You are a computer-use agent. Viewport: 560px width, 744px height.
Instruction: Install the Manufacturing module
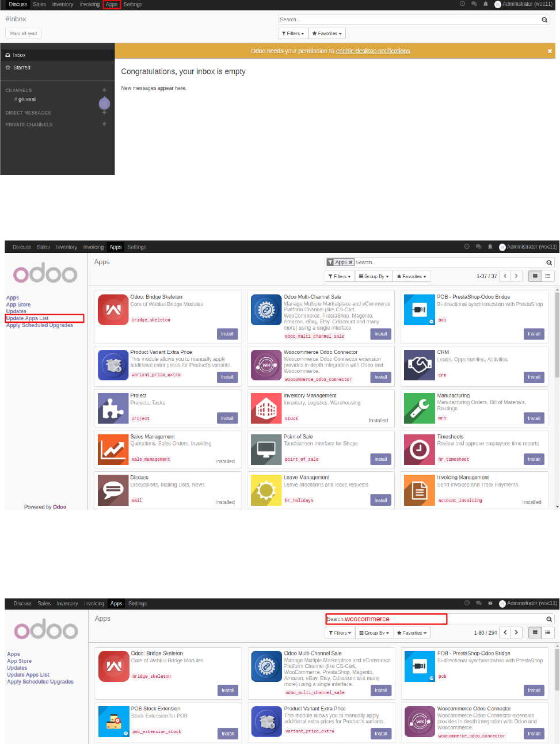(x=534, y=418)
